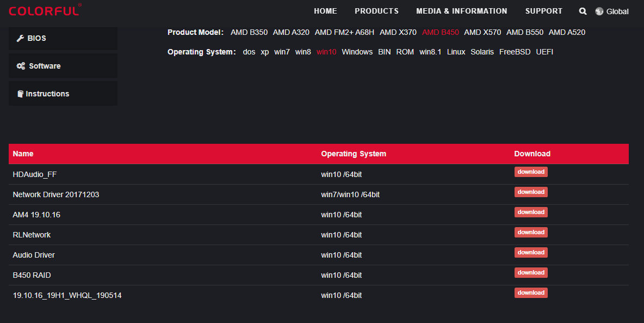The height and width of the screenshot is (323, 644).
Task: Open the search magnifier icon
Action: (x=583, y=11)
